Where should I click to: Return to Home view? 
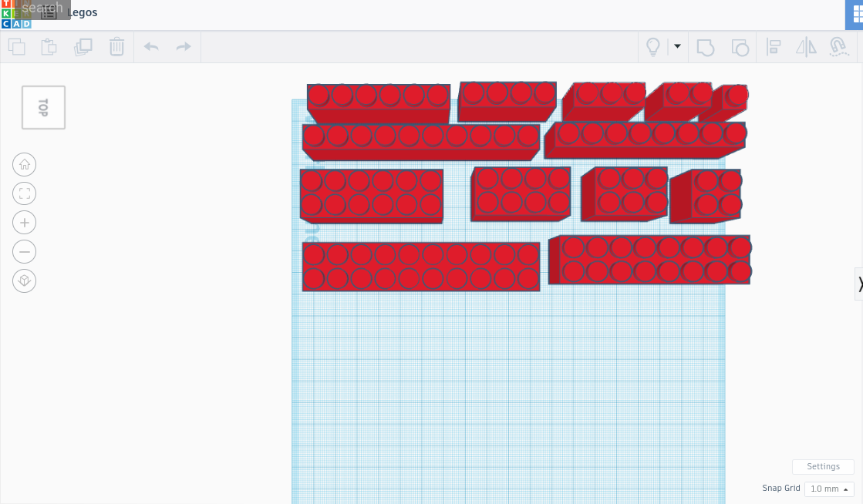[24, 164]
